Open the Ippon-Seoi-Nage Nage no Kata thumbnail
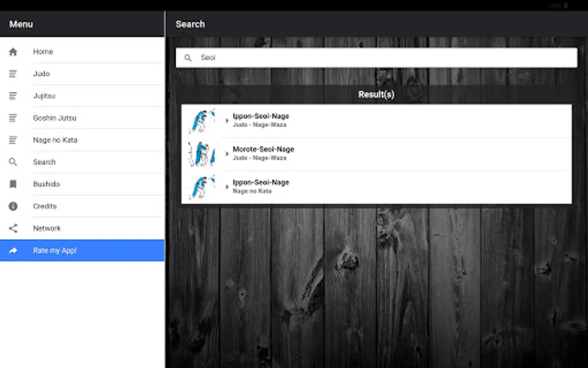This screenshot has height=368, width=588. [202, 187]
